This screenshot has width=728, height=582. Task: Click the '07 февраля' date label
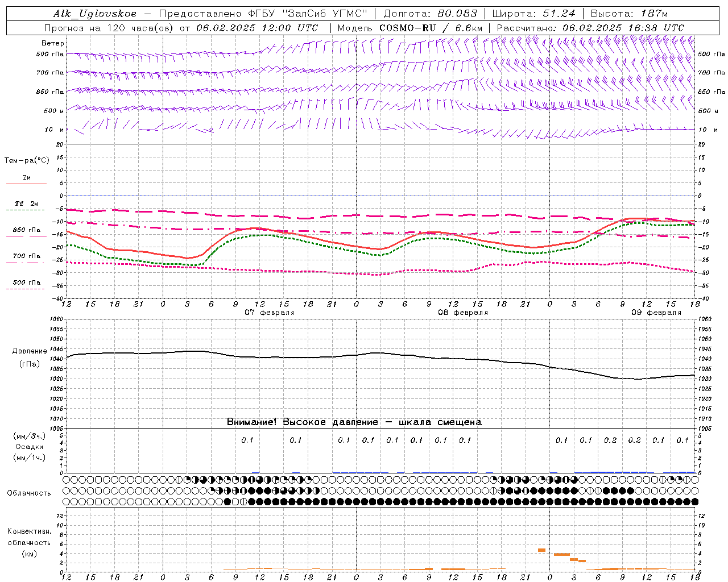(x=269, y=313)
